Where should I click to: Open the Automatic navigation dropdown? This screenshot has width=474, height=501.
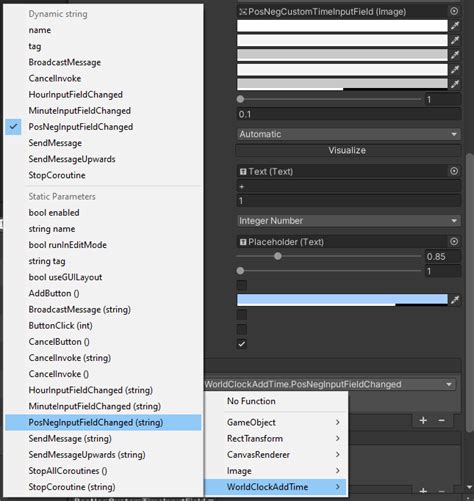point(349,134)
